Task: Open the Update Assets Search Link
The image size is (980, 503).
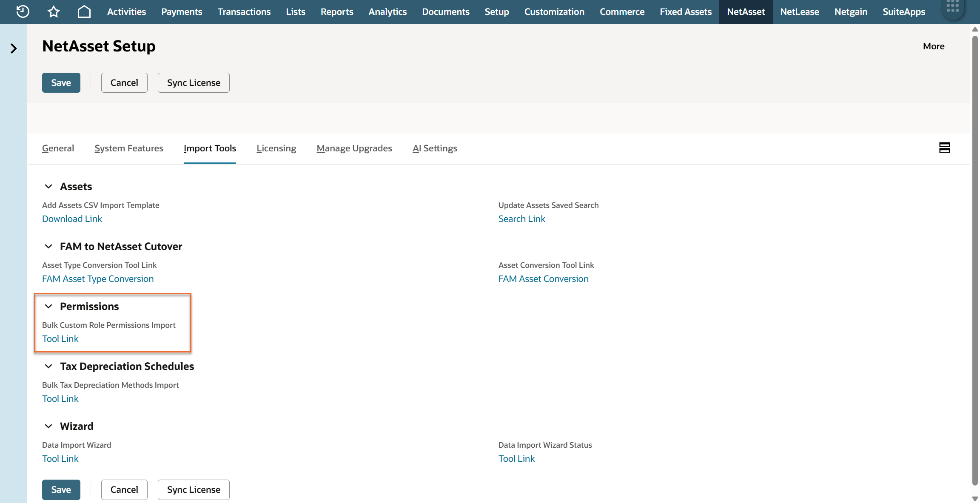Action: [521, 219]
